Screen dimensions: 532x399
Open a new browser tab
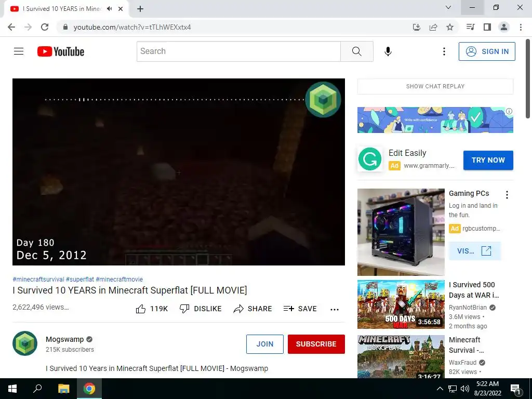(x=140, y=9)
